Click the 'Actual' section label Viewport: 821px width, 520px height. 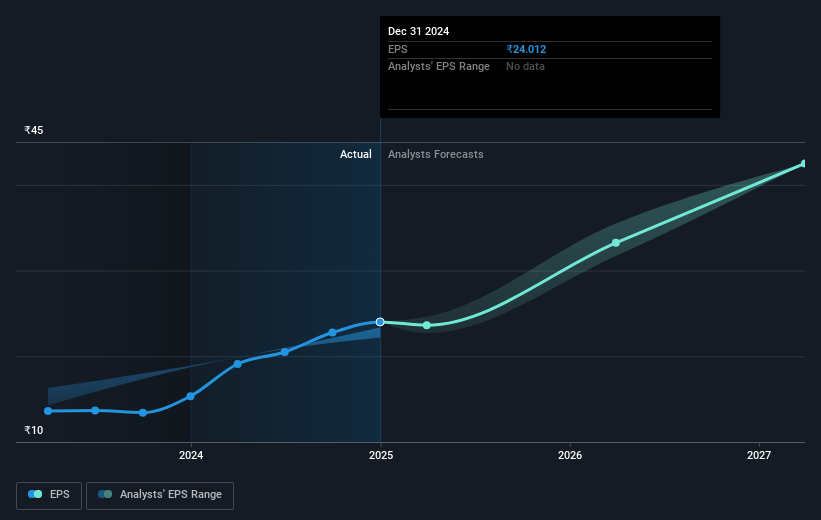(x=356, y=154)
